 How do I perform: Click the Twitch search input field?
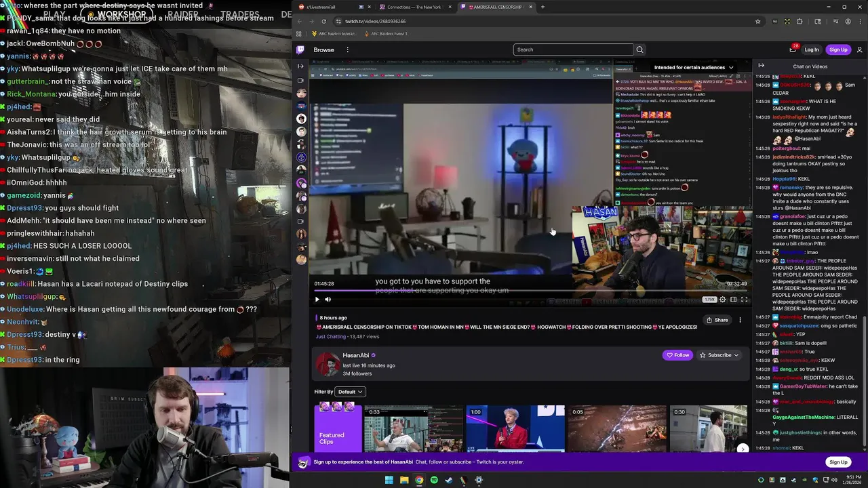click(573, 49)
